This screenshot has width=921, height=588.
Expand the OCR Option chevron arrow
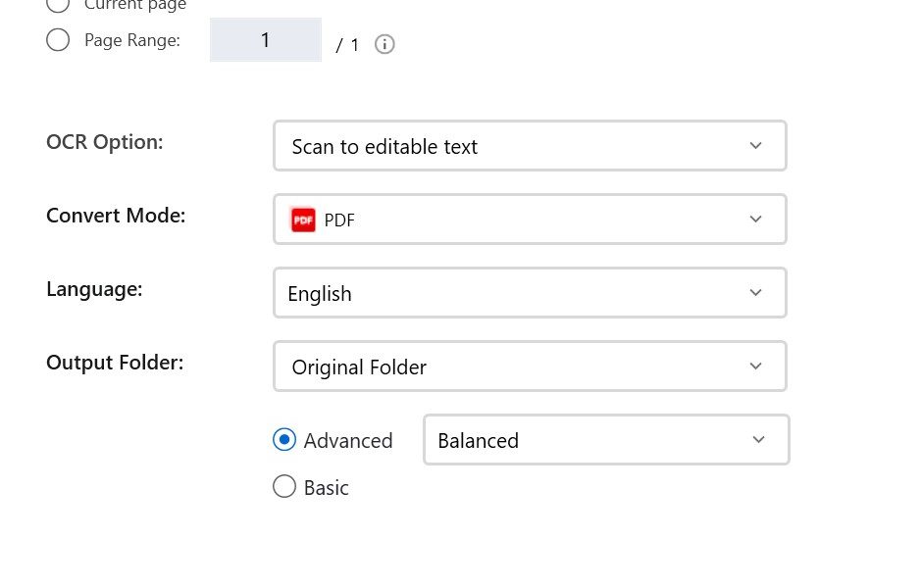pyautogui.click(x=755, y=146)
